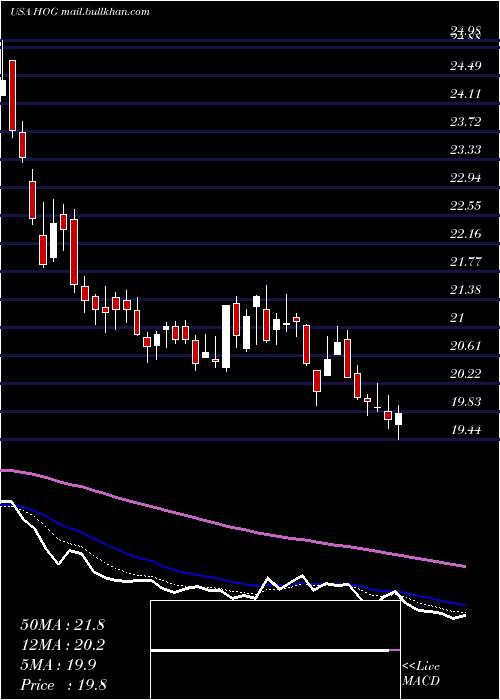Screen dimensions: 500x700
Task: Select the 22.16 price axis label
Action: (x=465, y=233)
